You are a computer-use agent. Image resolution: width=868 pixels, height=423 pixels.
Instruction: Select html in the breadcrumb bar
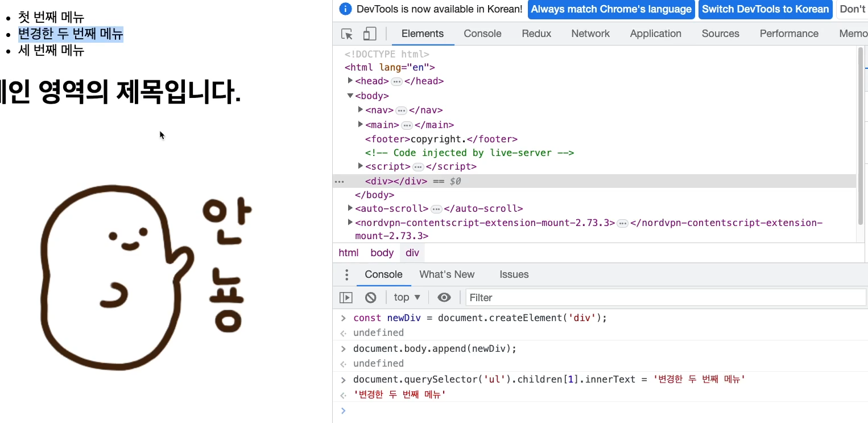pyautogui.click(x=349, y=253)
